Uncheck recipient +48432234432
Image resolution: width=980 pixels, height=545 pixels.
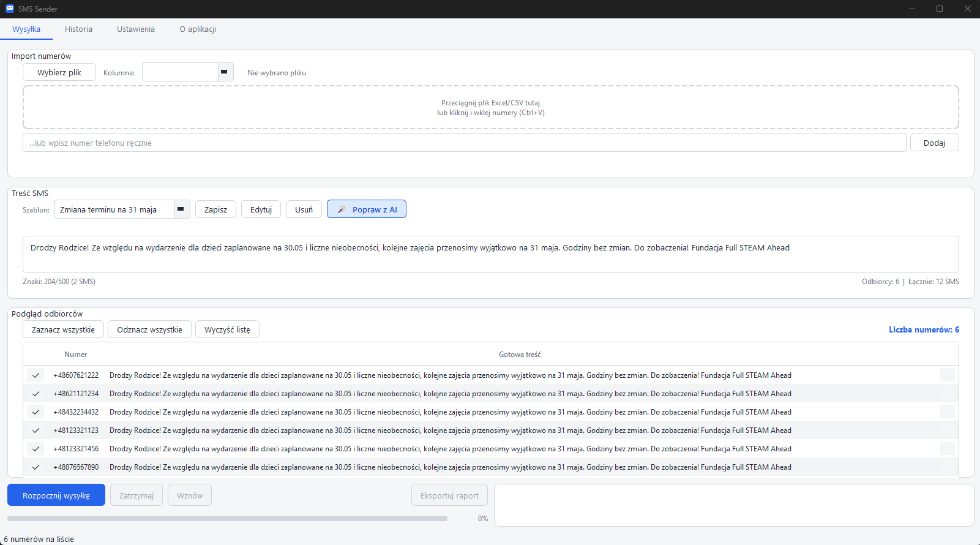[x=36, y=412]
